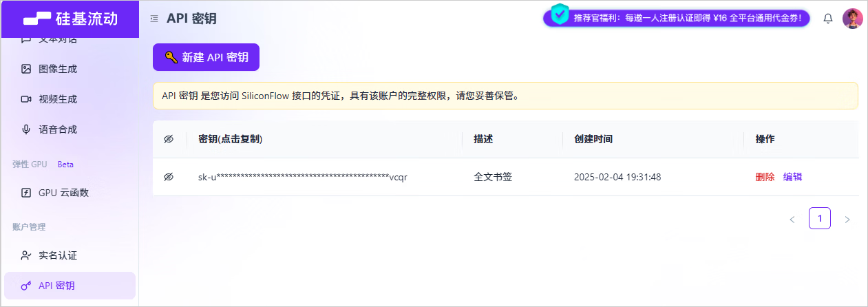Select page 1 in pagination

coord(820,218)
